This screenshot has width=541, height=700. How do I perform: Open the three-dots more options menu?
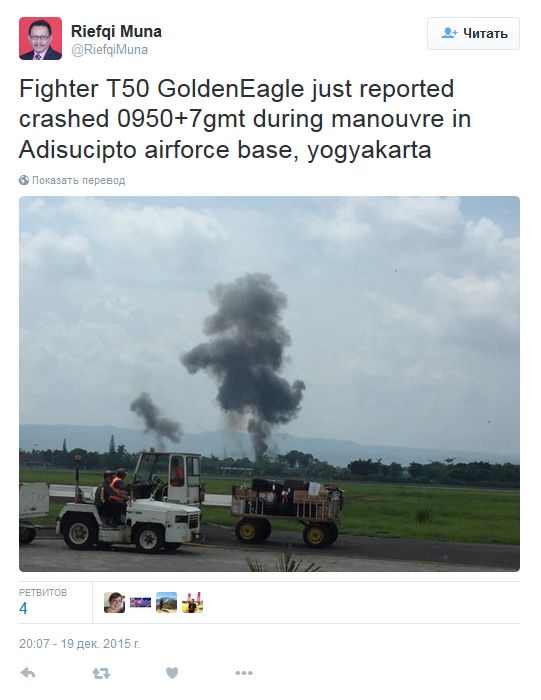[244, 673]
